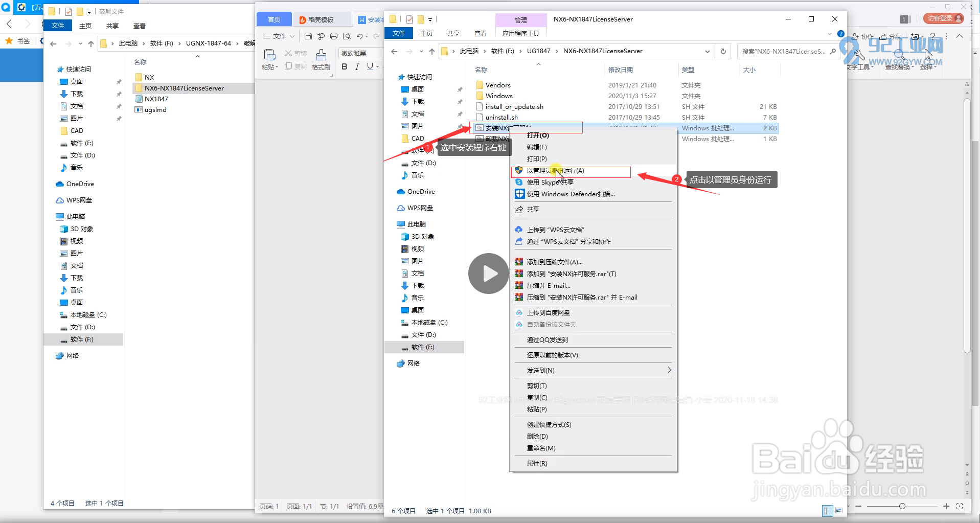Click WPS zoom slider handle

pos(902,506)
